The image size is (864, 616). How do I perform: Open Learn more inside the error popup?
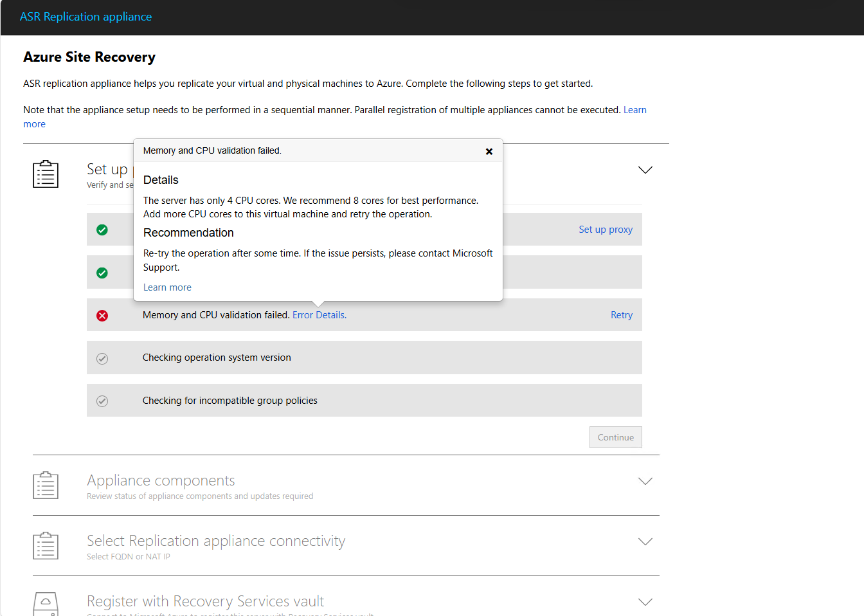(167, 287)
